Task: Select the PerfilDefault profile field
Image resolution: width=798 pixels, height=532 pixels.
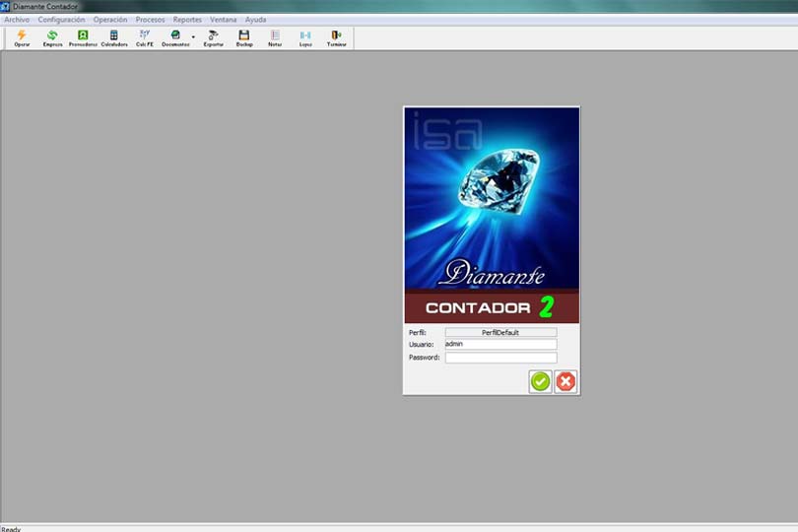Action: [x=500, y=332]
